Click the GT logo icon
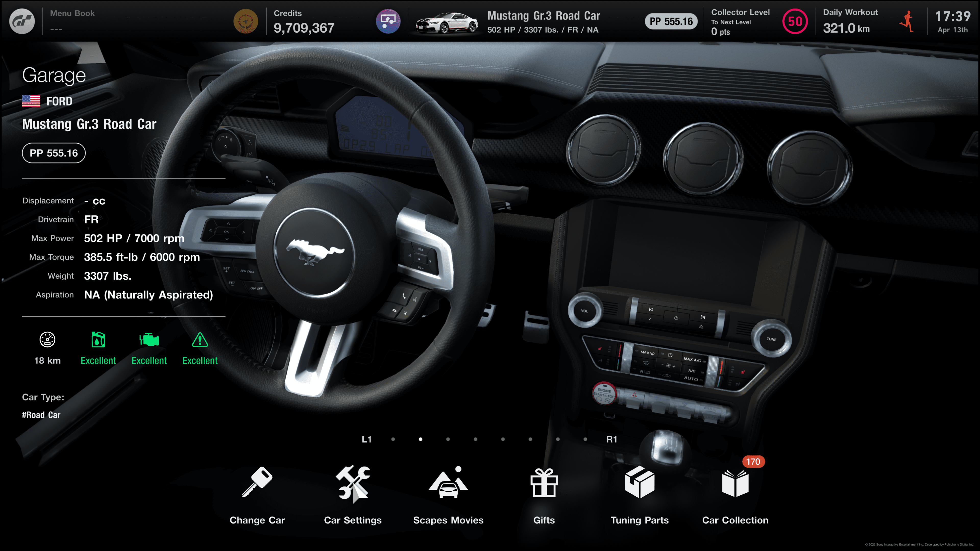Image resolution: width=980 pixels, height=551 pixels. pyautogui.click(x=22, y=21)
